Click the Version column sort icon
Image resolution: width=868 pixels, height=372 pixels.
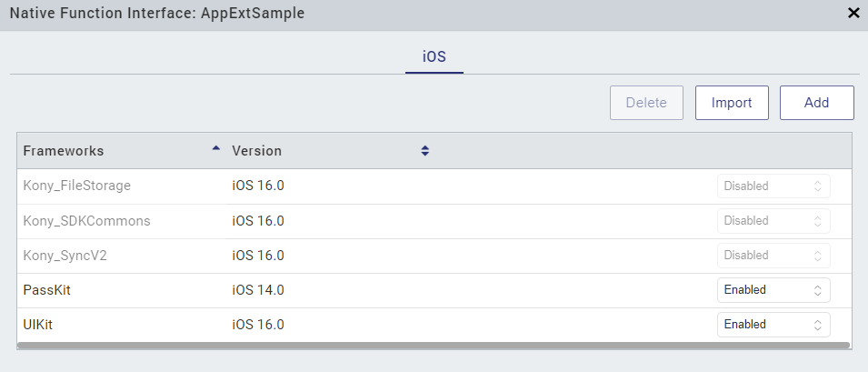click(x=424, y=151)
